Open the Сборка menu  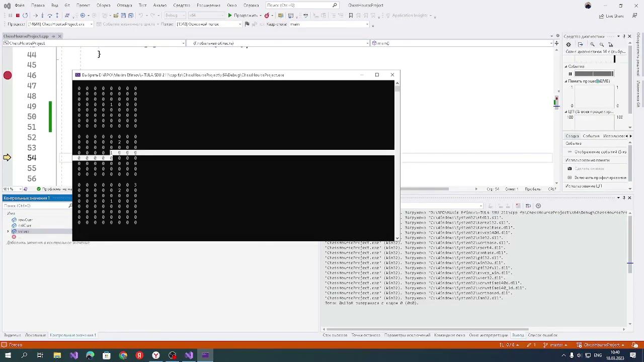tap(103, 5)
